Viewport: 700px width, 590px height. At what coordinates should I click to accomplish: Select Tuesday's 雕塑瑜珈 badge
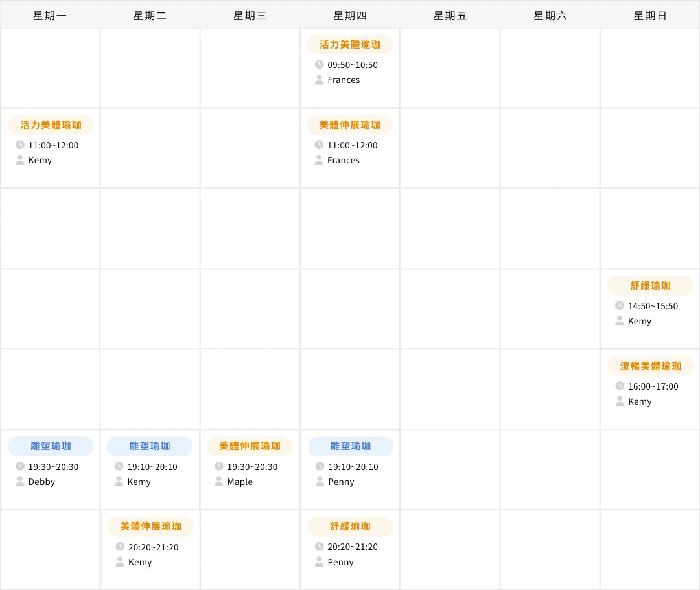point(150,446)
